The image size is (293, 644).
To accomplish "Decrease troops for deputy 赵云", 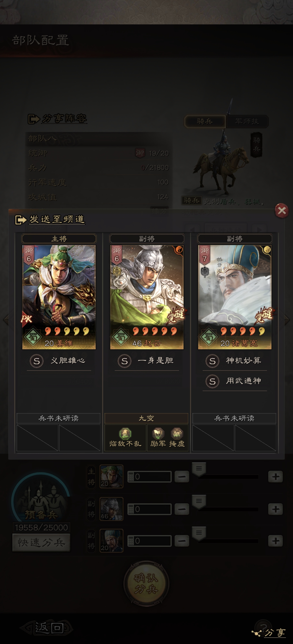I will (x=182, y=509).
